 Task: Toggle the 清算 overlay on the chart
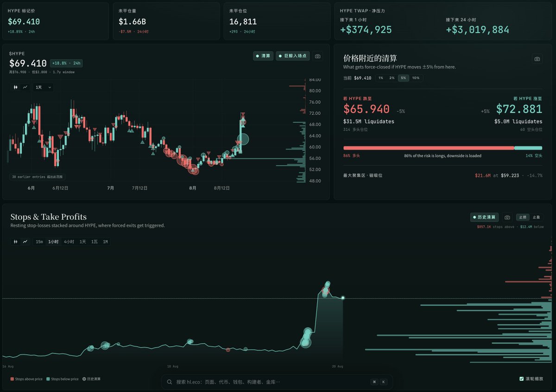pos(263,56)
